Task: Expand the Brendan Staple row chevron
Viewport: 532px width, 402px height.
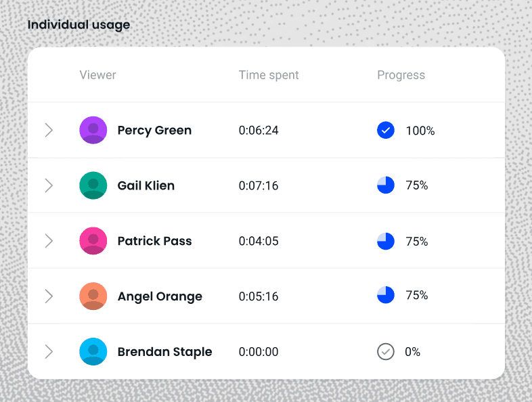Action: pos(49,352)
